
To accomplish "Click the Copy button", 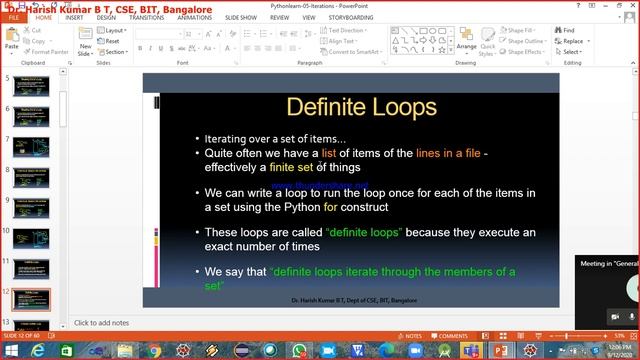I will point(35,41).
